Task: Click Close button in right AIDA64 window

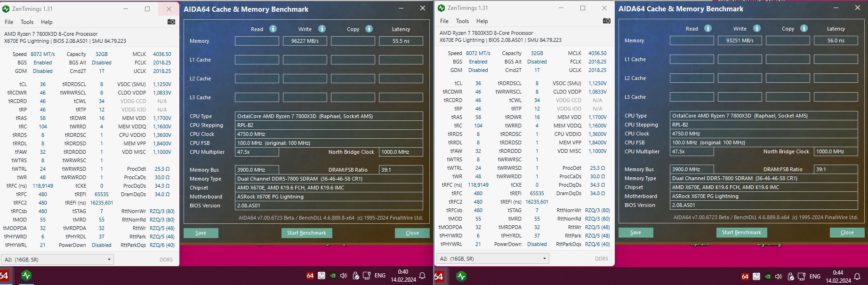Action: click(x=847, y=232)
